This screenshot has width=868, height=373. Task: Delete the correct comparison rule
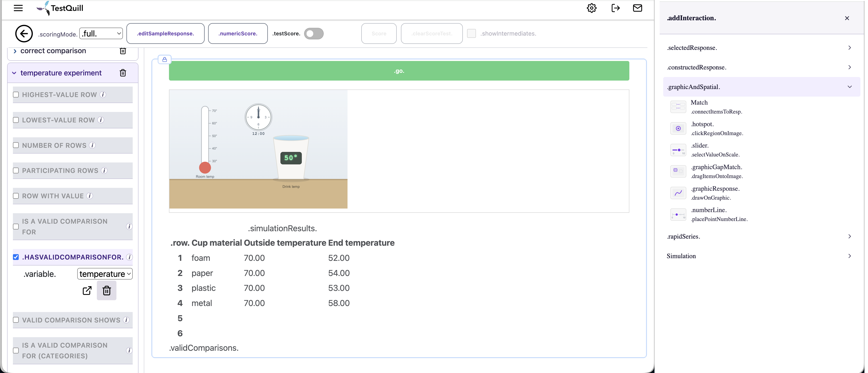(123, 51)
